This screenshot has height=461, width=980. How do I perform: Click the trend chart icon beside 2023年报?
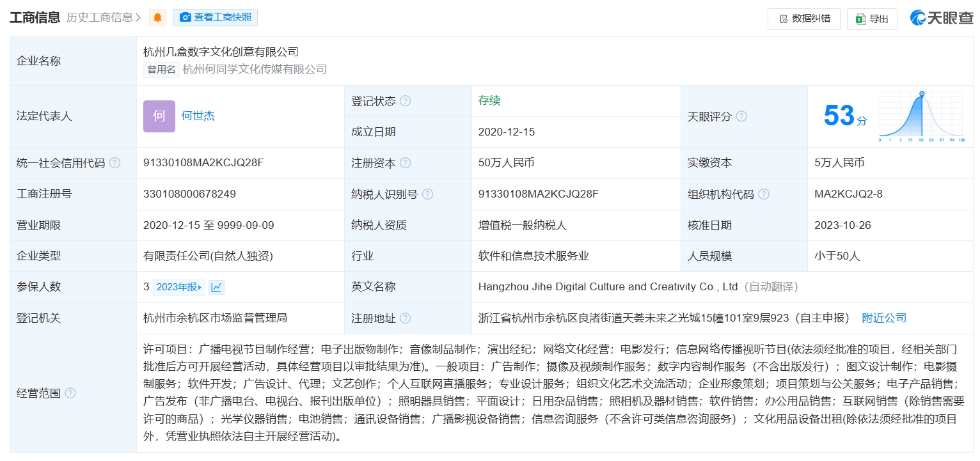coord(216,287)
